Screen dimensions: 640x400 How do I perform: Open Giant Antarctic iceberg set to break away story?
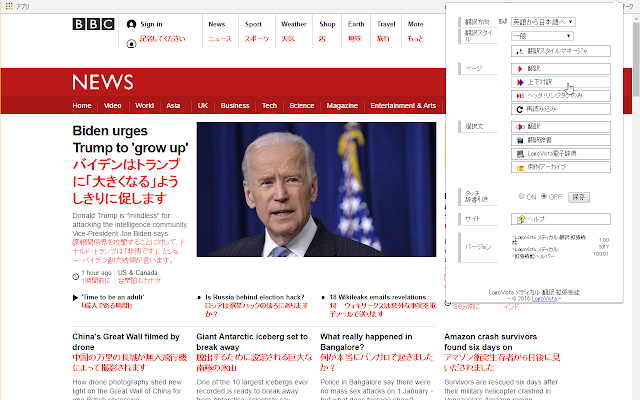point(252,342)
